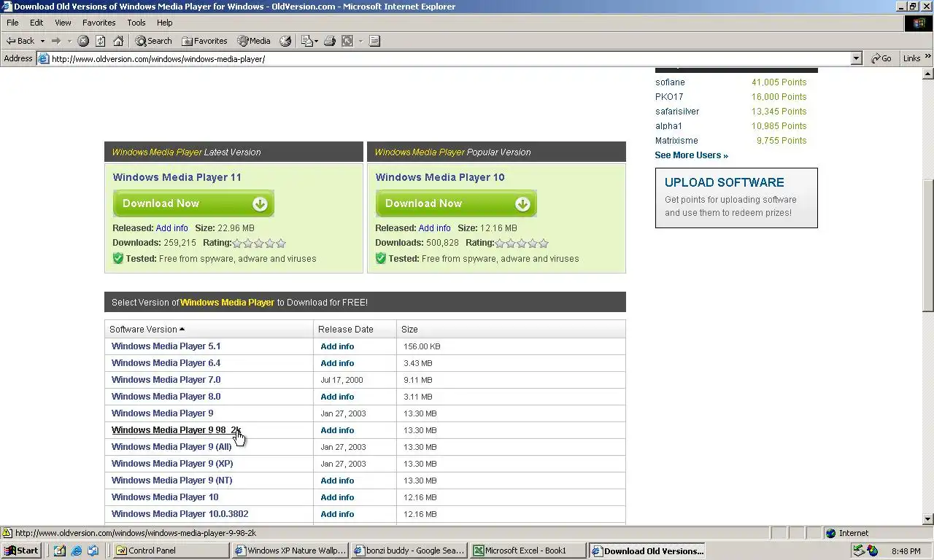Switch to Control Panel taskbar window

pyautogui.click(x=170, y=551)
